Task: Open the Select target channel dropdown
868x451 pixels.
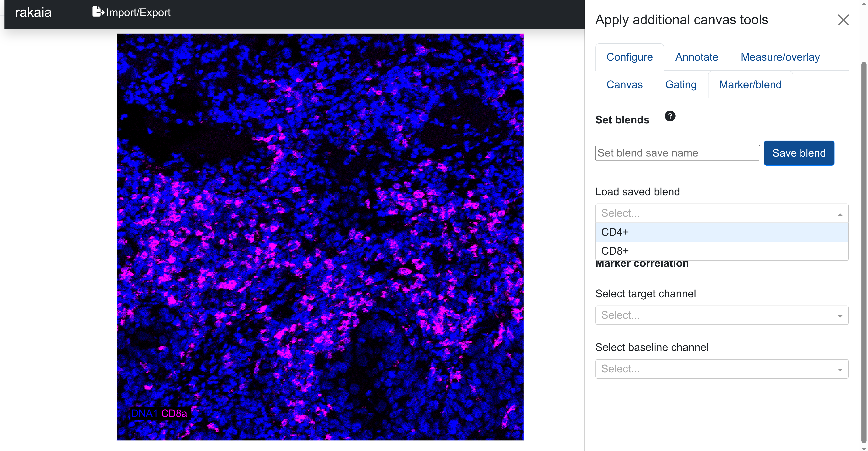Action: pos(721,315)
